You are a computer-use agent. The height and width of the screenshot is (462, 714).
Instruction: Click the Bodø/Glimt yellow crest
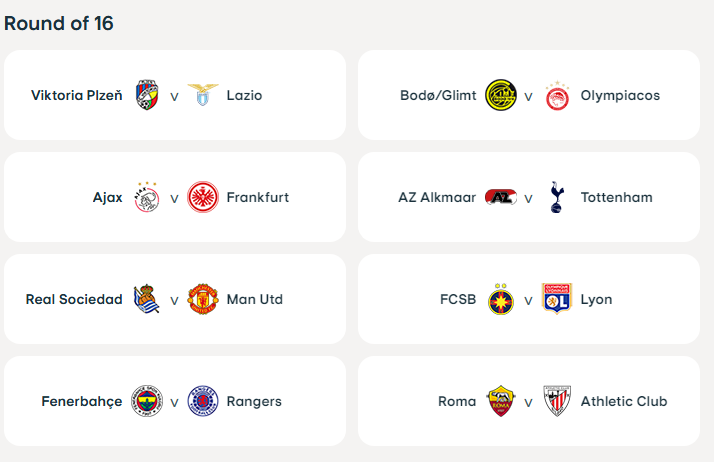coord(500,96)
